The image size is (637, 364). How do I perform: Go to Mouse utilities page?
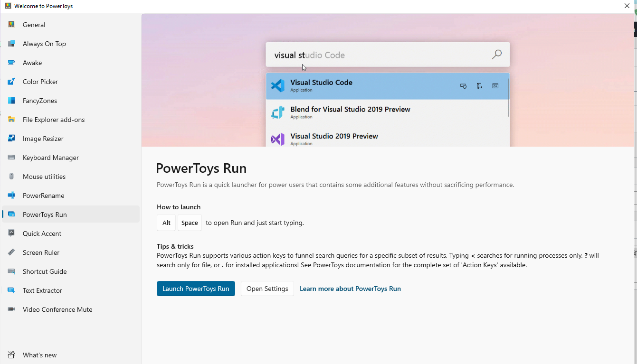point(44,177)
